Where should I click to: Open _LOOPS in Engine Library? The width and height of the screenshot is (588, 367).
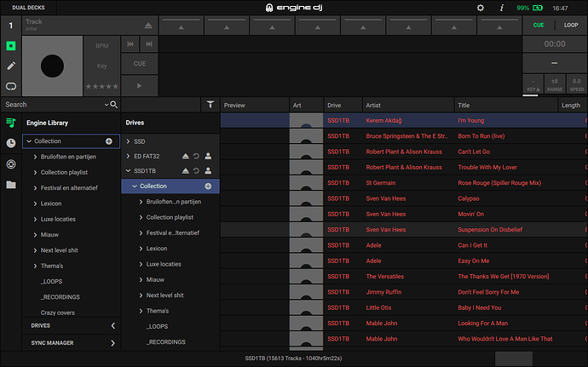(51, 282)
